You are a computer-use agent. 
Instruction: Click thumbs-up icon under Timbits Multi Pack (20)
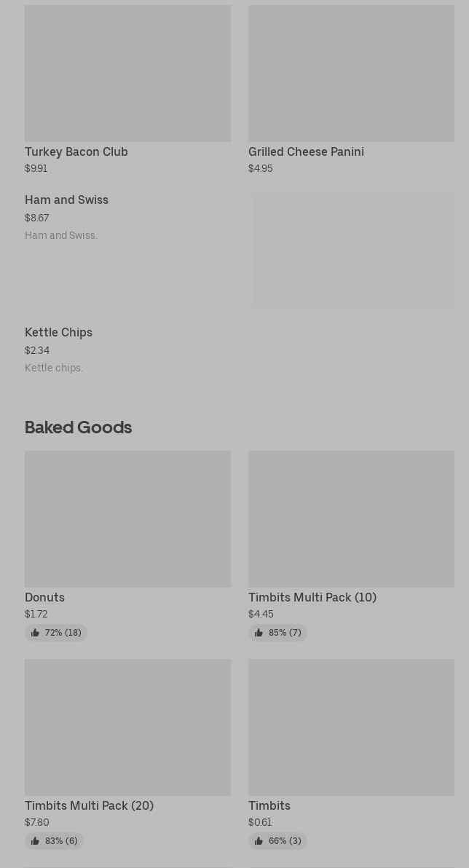coord(35,841)
